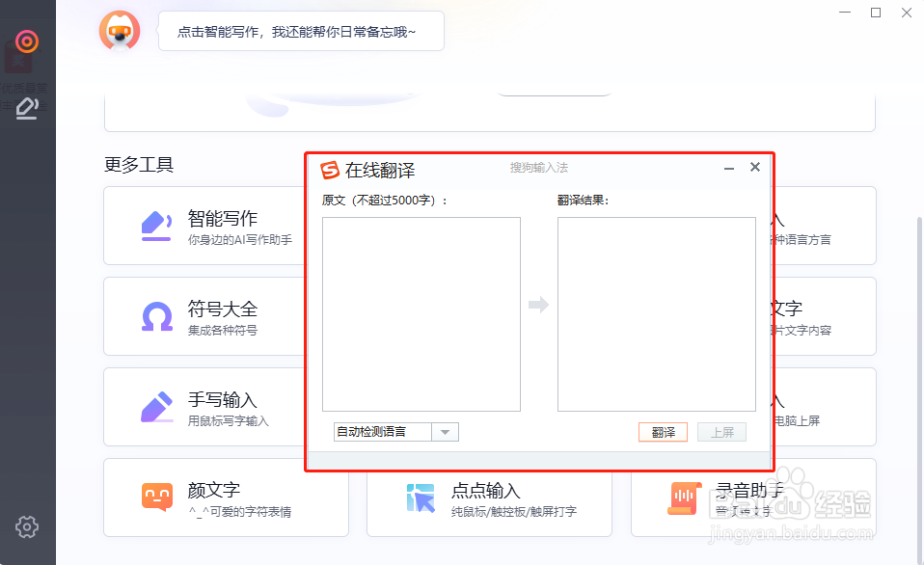Open the 手写输入 pencil icon
Image resolution: width=924 pixels, height=565 pixels.
tap(157, 407)
